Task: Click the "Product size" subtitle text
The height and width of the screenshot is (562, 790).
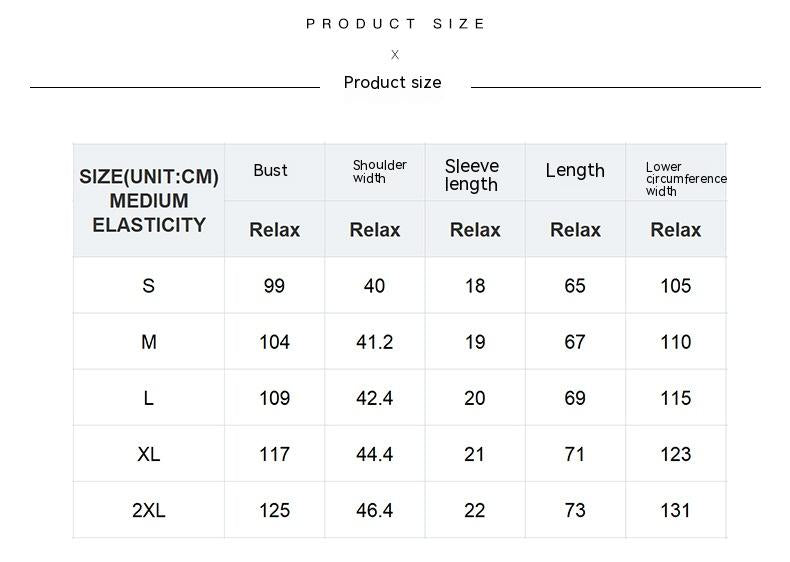Action: [392, 82]
